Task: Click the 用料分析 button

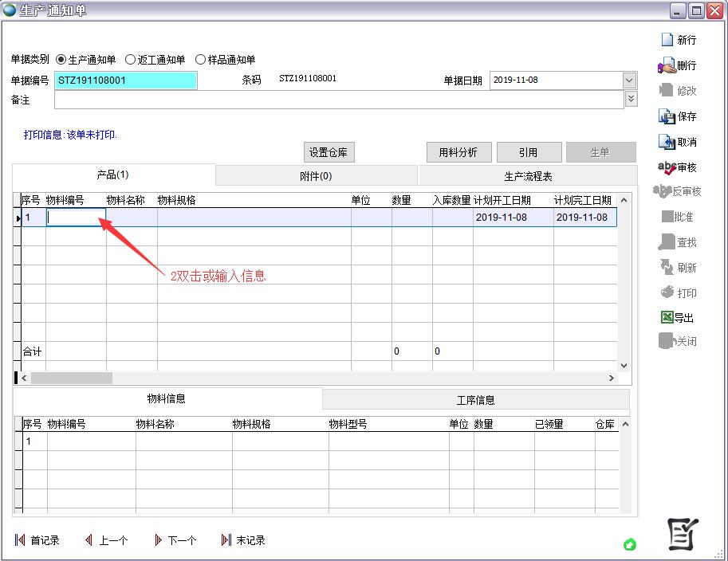Action: point(458,152)
